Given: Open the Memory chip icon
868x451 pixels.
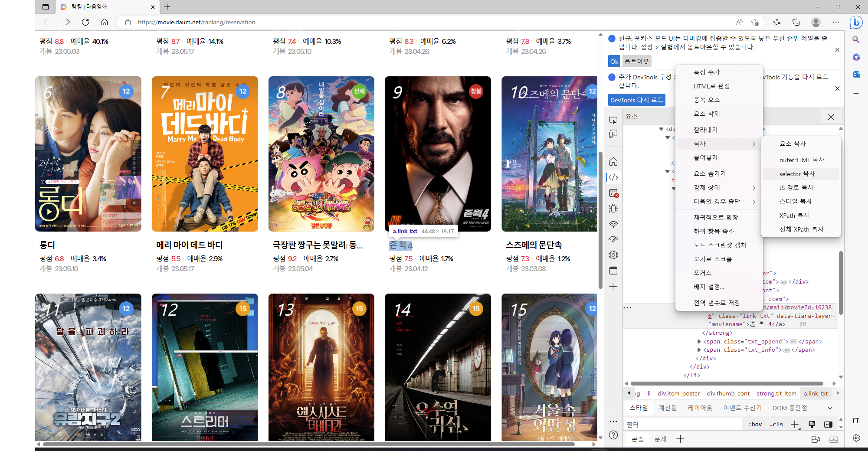Looking at the screenshot, I should [613, 255].
